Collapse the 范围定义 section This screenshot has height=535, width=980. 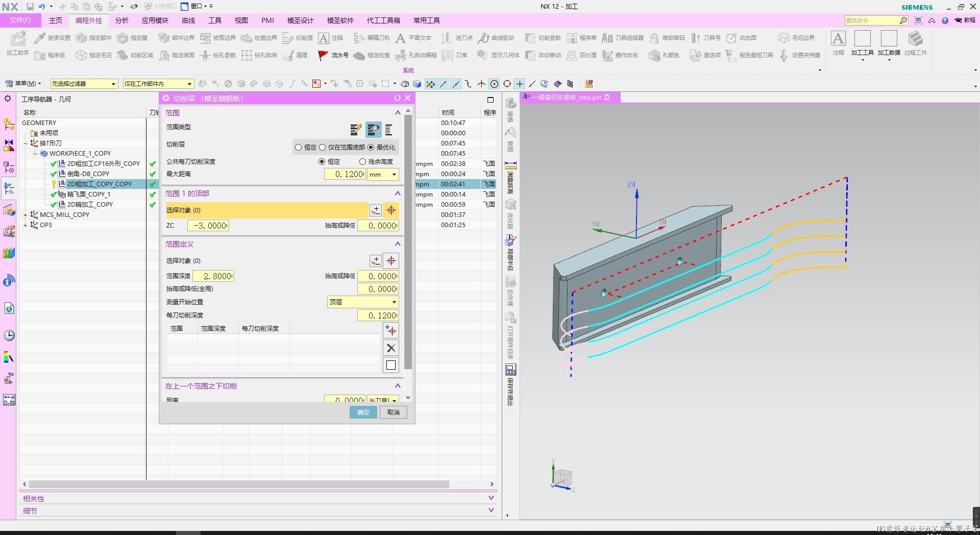pyautogui.click(x=398, y=244)
